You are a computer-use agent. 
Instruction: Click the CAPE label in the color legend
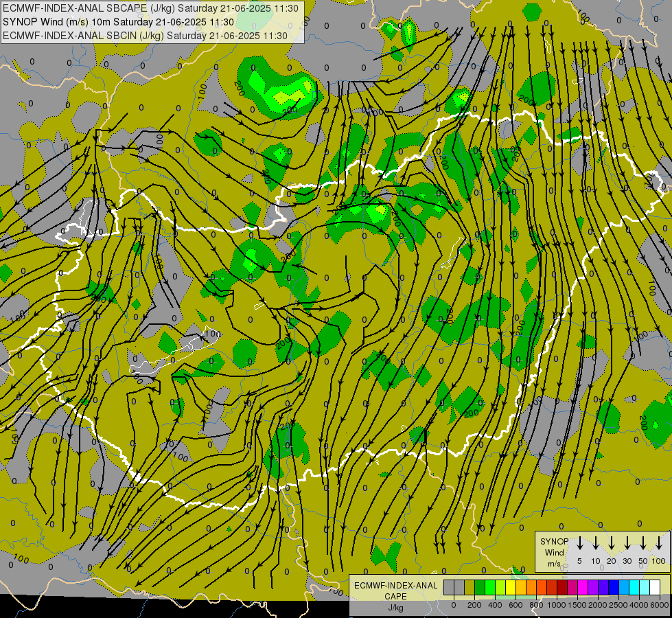point(396,597)
